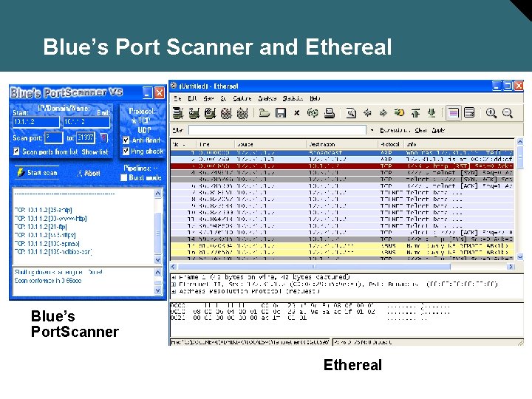Screen dimensions: 532x399
Task: Click the Start IP address field
Action: point(36,122)
